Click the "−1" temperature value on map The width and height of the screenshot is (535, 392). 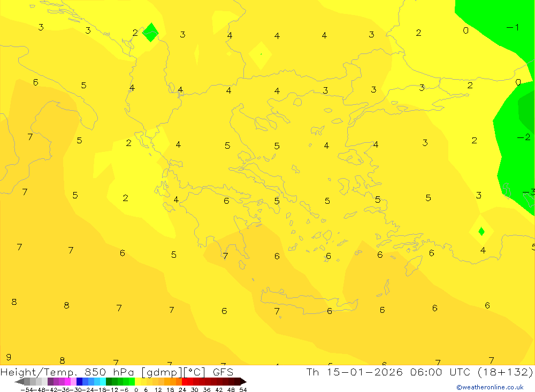[513, 27]
